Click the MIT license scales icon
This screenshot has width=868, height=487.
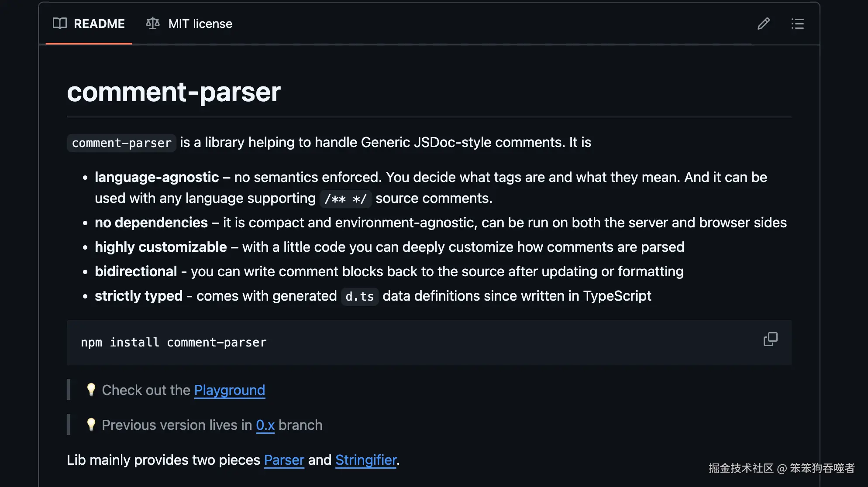click(x=153, y=23)
